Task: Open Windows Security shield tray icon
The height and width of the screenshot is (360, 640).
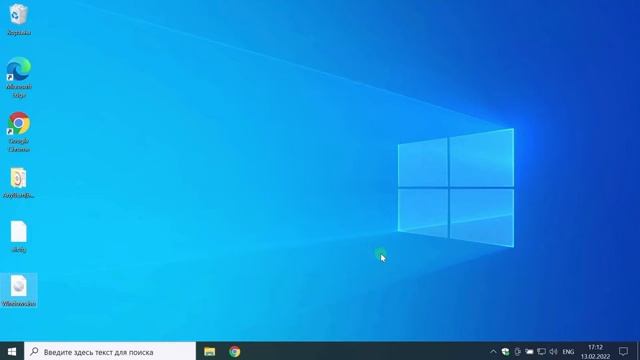Action: (505, 351)
